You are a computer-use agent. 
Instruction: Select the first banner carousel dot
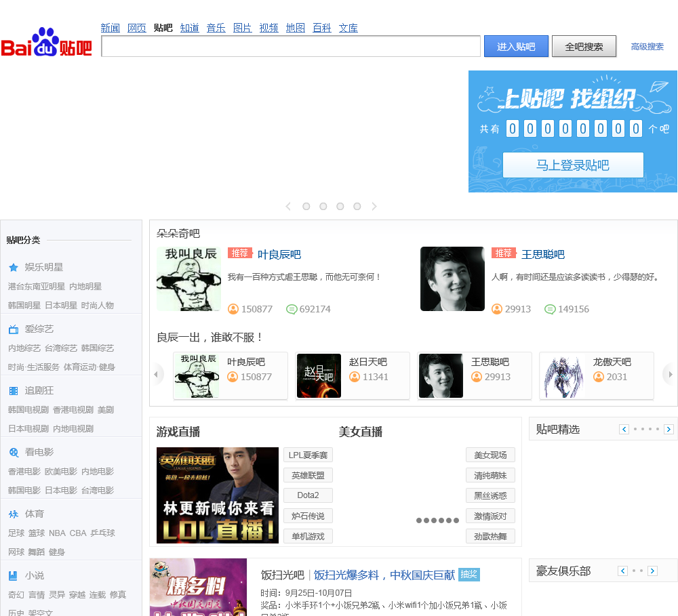tap(306, 207)
